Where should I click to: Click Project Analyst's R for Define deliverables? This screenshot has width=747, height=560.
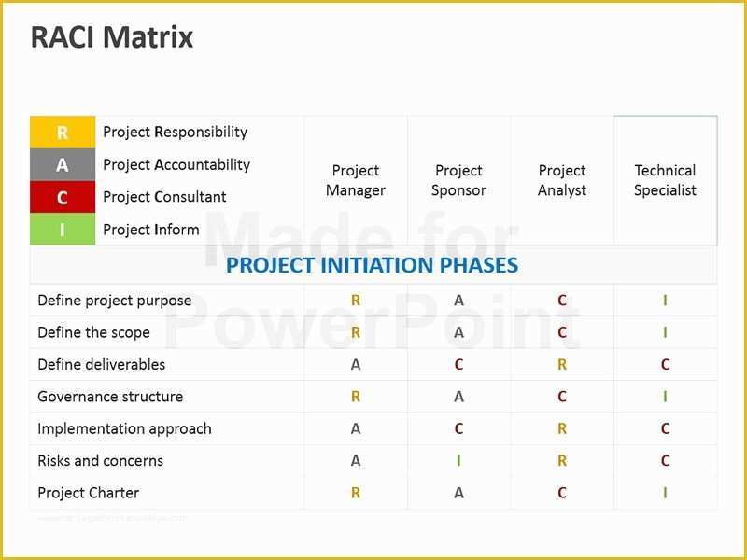tap(562, 364)
